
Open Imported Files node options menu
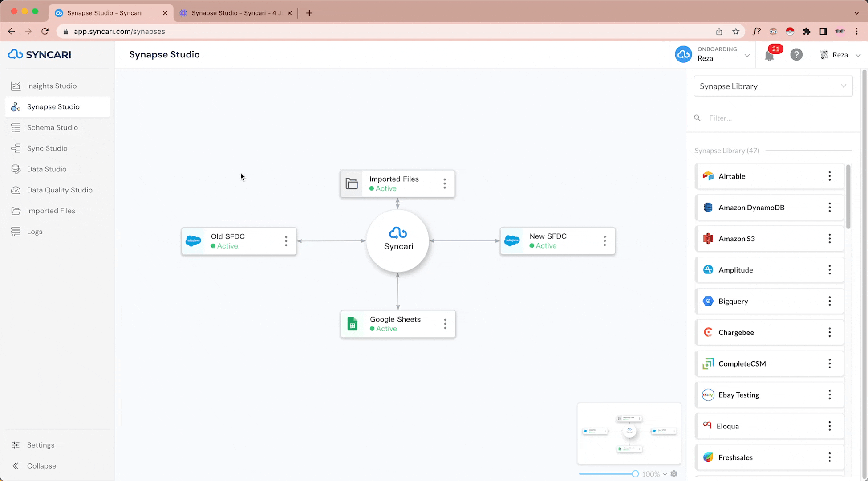(x=444, y=183)
